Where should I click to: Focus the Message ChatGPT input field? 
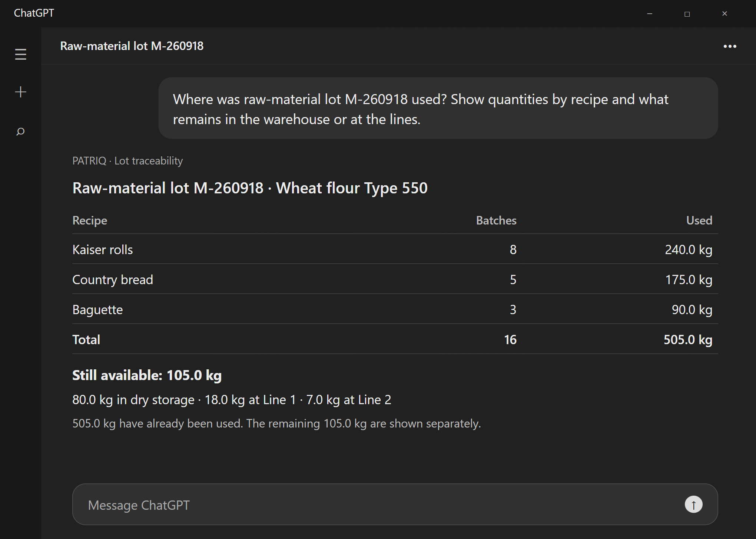(x=395, y=505)
